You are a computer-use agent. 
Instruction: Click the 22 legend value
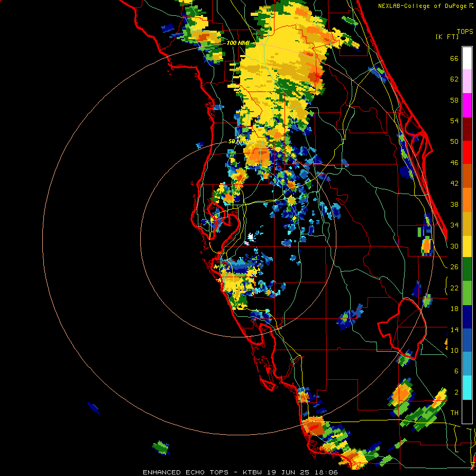pyautogui.click(x=454, y=288)
